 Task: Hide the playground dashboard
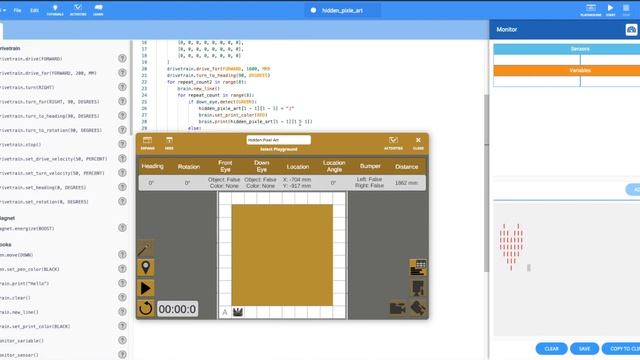coord(169,143)
